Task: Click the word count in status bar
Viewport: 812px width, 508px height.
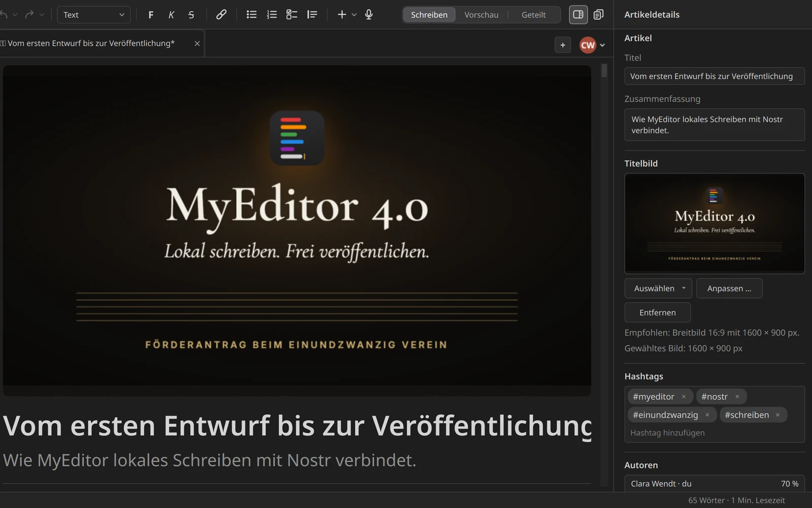Action: tap(706, 500)
